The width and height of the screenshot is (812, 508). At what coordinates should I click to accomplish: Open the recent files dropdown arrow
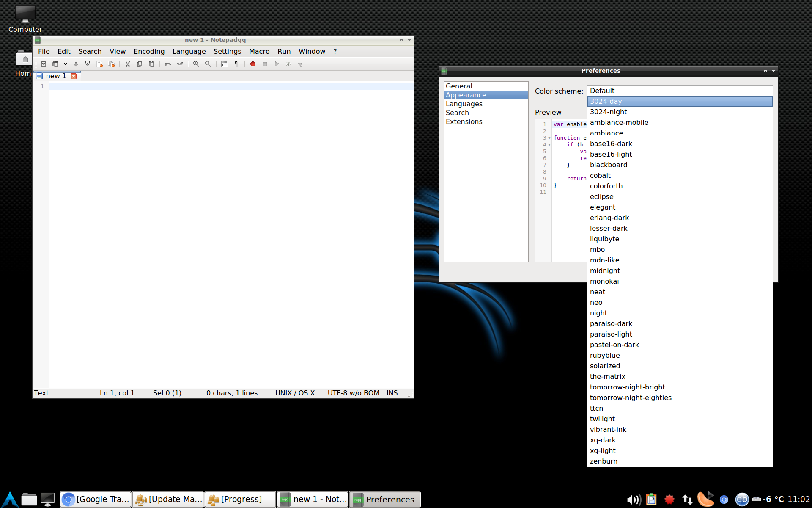(66, 64)
